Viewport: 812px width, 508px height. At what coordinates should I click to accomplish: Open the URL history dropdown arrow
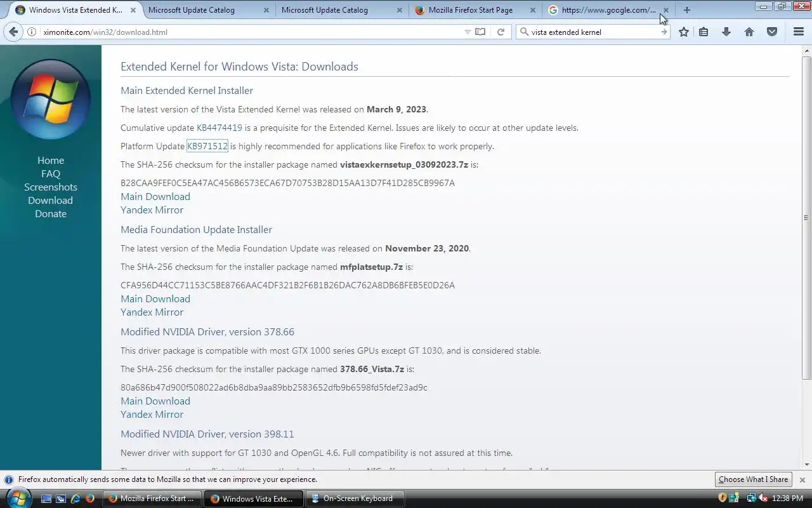[468, 32]
